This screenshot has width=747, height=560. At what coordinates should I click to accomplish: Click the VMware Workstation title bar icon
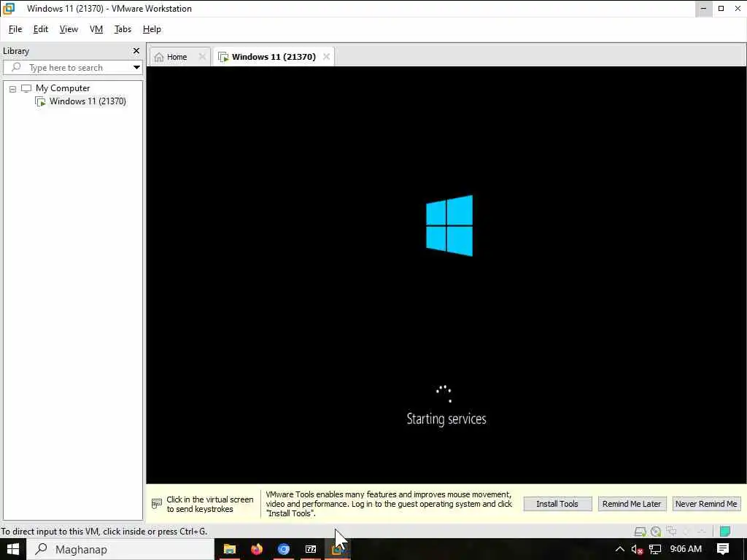(x=9, y=9)
